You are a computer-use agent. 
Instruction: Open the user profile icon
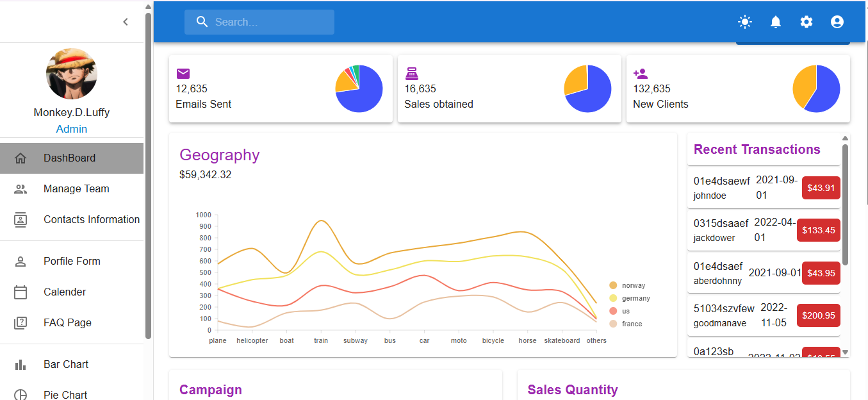pyautogui.click(x=837, y=22)
